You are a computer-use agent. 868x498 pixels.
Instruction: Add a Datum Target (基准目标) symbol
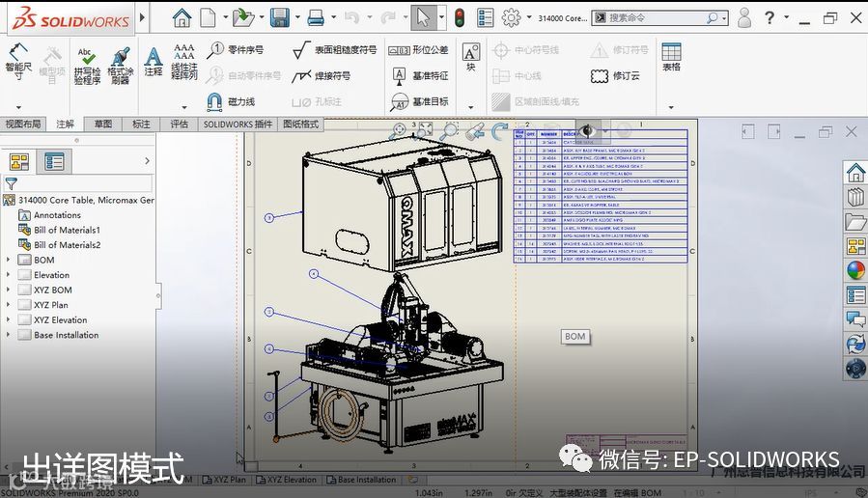[420, 101]
